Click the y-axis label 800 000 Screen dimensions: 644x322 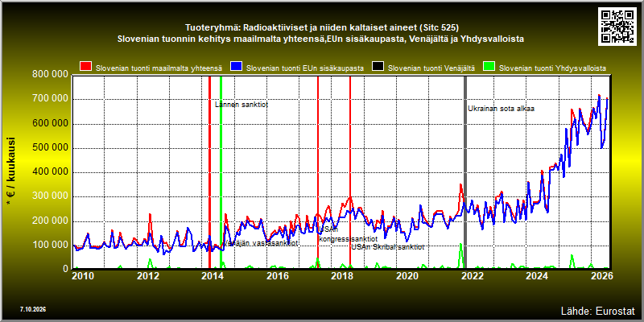[50, 75]
